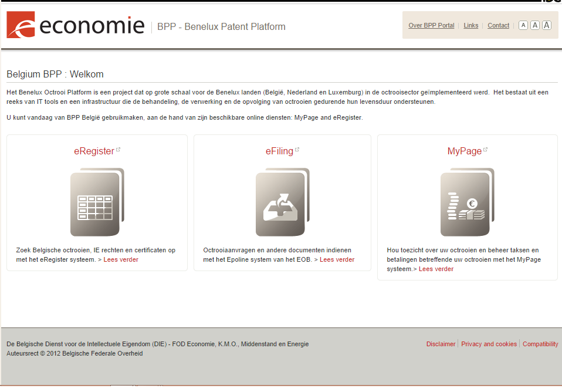The height and width of the screenshot is (392, 562).
Task: Open the Privacy and cookies link
Action: tap(489, 344)
